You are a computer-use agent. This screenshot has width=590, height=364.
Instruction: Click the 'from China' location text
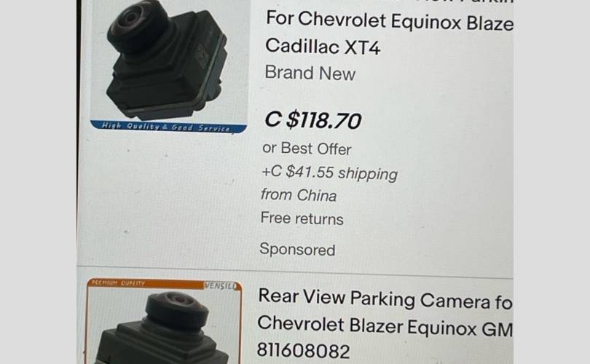pos(299,195)
